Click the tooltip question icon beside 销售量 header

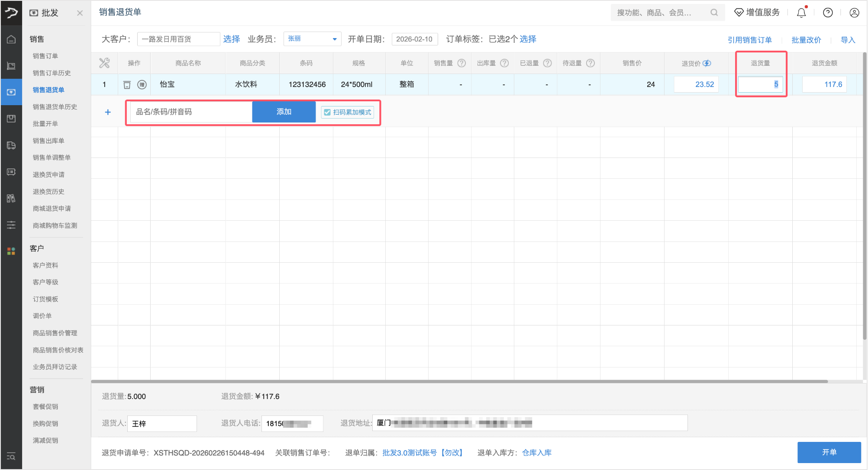click(462, 63)
